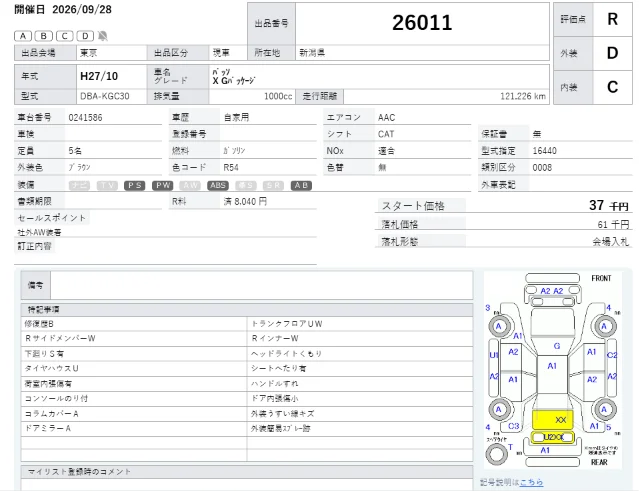Screen dimensions: 639x491
Task: Click the A list button
Action: [x=23, y=36]
